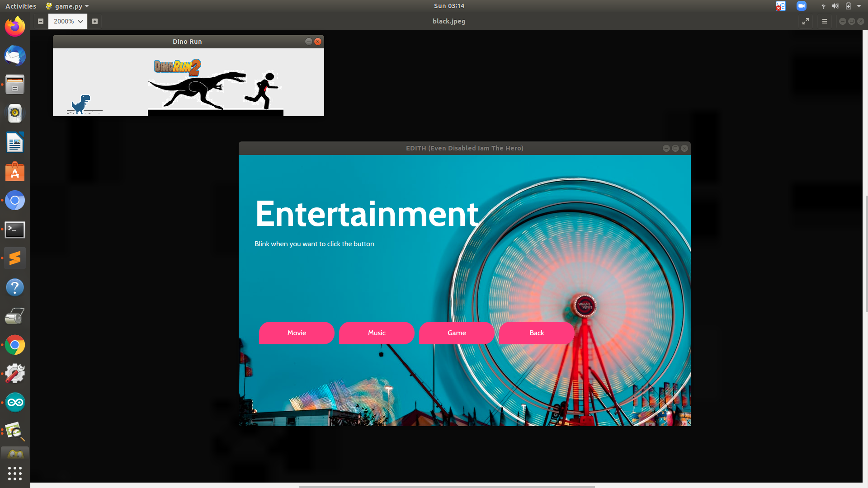Open the Arduino IDE dock icon

pos(15,402)
